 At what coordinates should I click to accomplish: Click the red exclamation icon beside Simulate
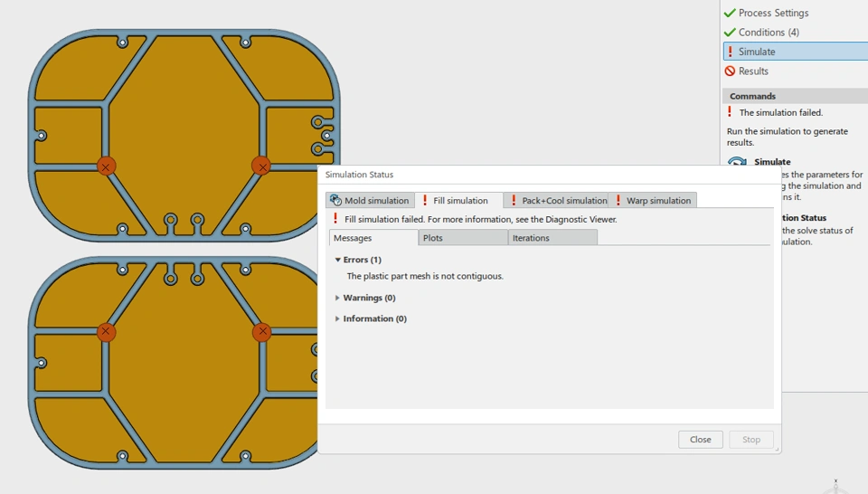(x=730, y=52)
